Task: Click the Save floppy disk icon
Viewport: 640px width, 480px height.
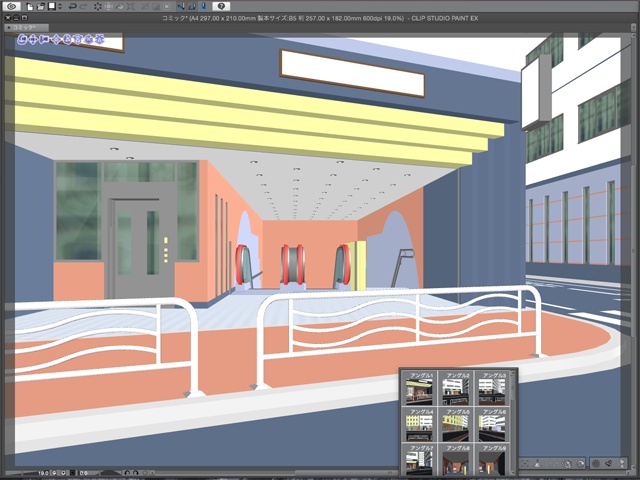Action: 51,6
